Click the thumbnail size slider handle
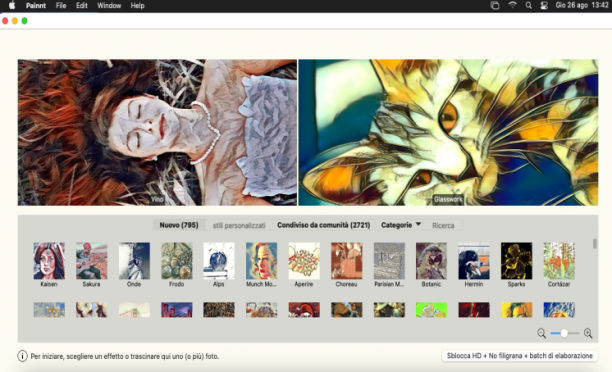 click(x=564, y=333)
